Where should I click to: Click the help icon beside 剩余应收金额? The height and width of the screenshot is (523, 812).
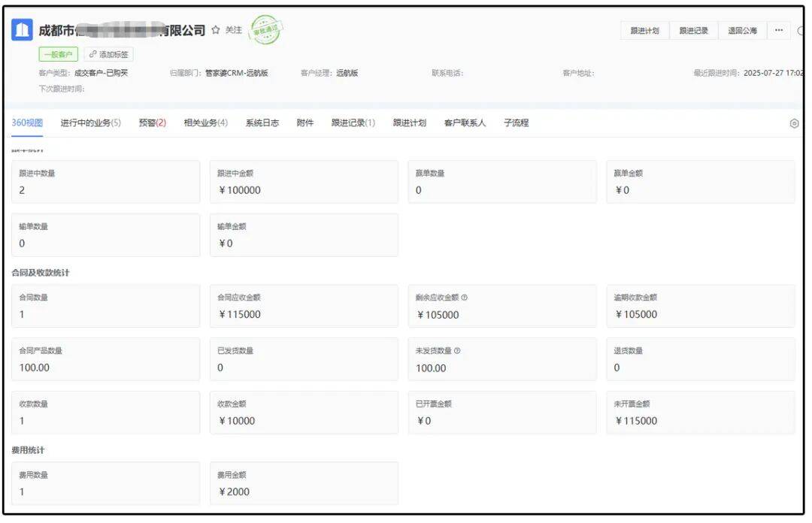(465, 298)
